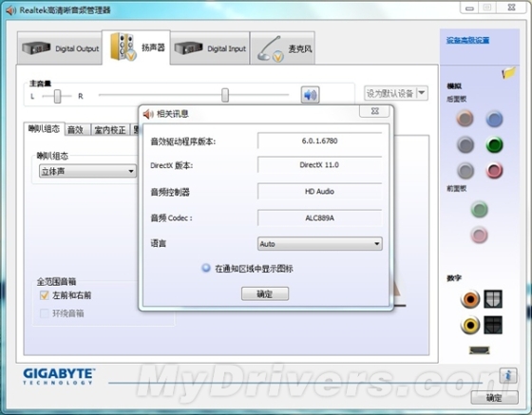Screen dimensions: 532x415
Task: Click the main window 确定 button
Action: [494, 397]
